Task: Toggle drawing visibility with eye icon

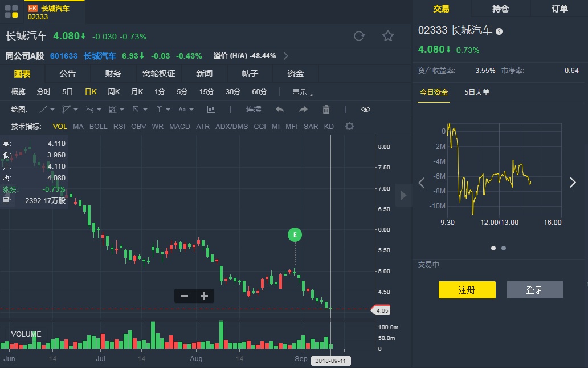Action: (x=366, y=110)
